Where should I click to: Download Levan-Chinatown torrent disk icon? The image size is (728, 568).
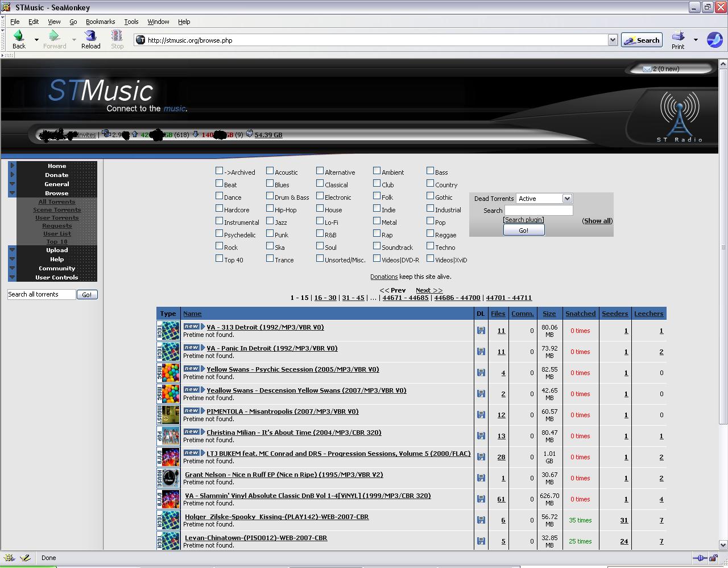481,541
